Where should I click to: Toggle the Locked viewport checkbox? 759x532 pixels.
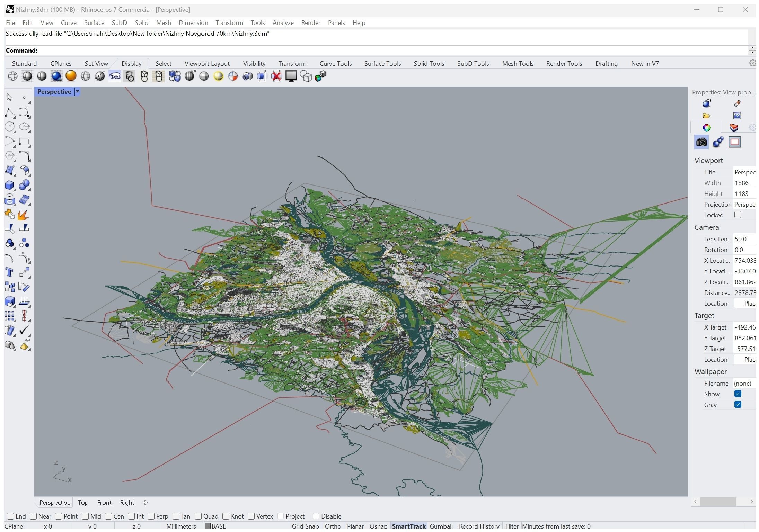738,215
